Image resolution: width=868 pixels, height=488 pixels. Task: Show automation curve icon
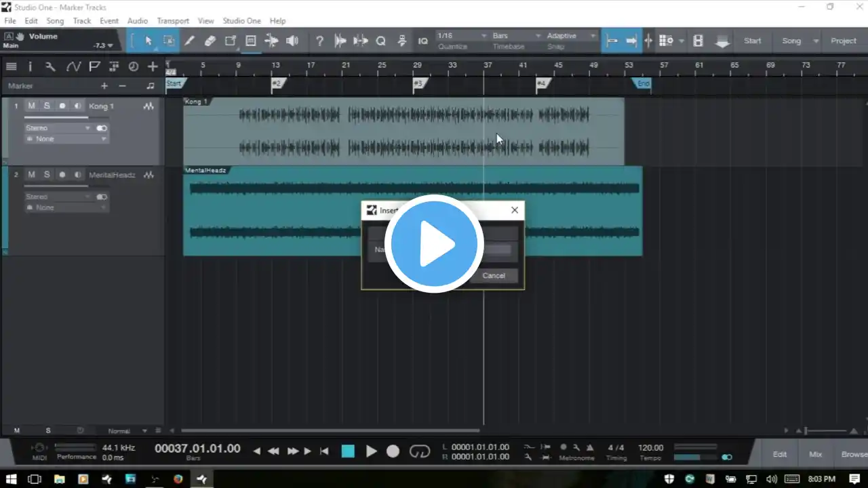[73, 66]
